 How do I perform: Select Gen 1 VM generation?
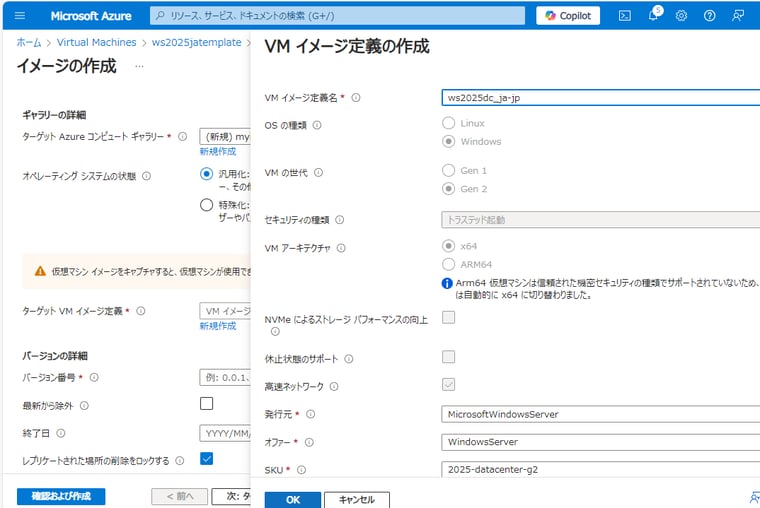tap(449, 170)
